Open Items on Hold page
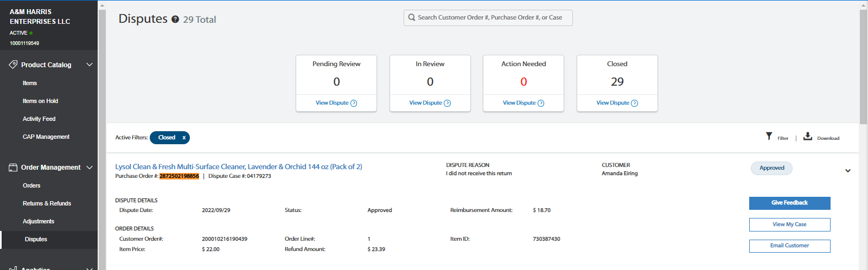This screenshot has width=868, height=270. pyautogui.click(x=40, y=101)
